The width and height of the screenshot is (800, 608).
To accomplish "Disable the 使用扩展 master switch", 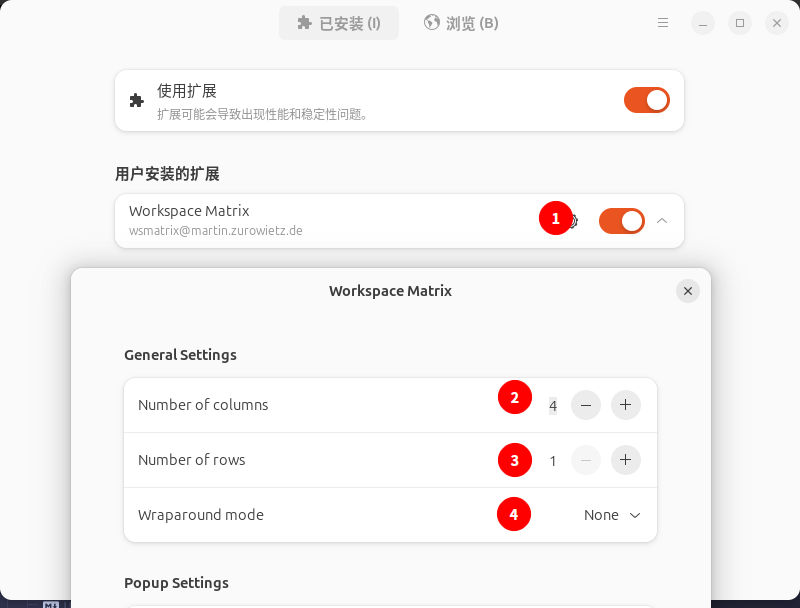I will 646,100.
